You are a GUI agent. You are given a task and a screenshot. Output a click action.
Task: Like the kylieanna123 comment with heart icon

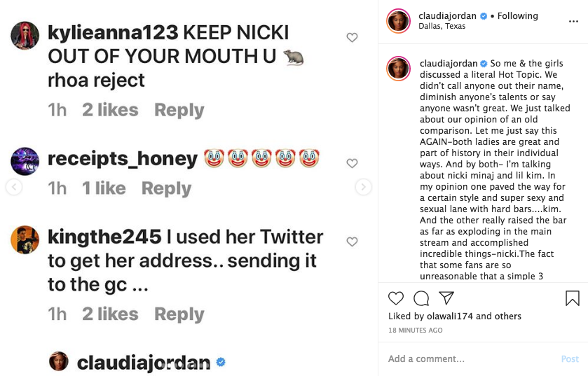(353, 38)
